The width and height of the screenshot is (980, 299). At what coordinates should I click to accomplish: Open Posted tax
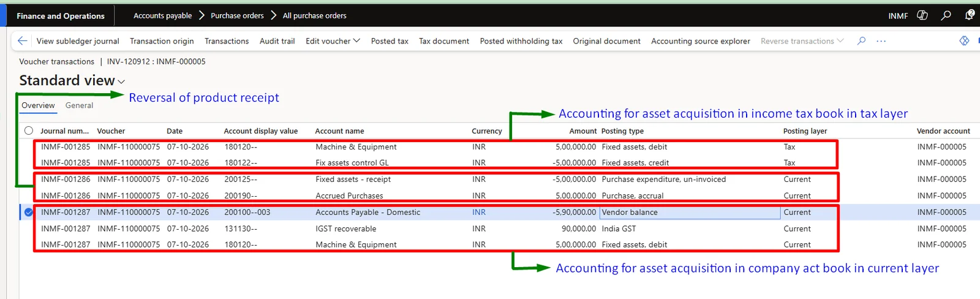pos(390,41)
